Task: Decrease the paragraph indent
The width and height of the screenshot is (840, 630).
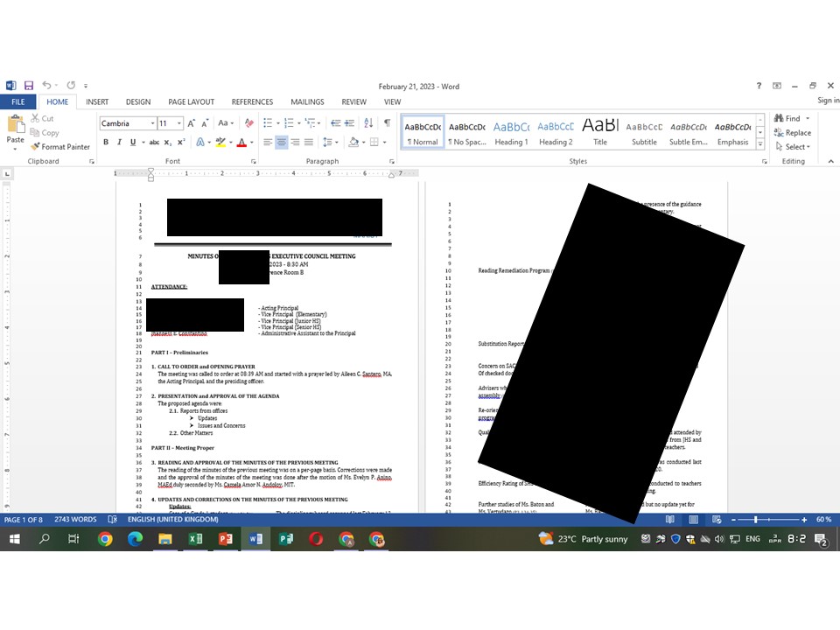Action: [335, 123]
